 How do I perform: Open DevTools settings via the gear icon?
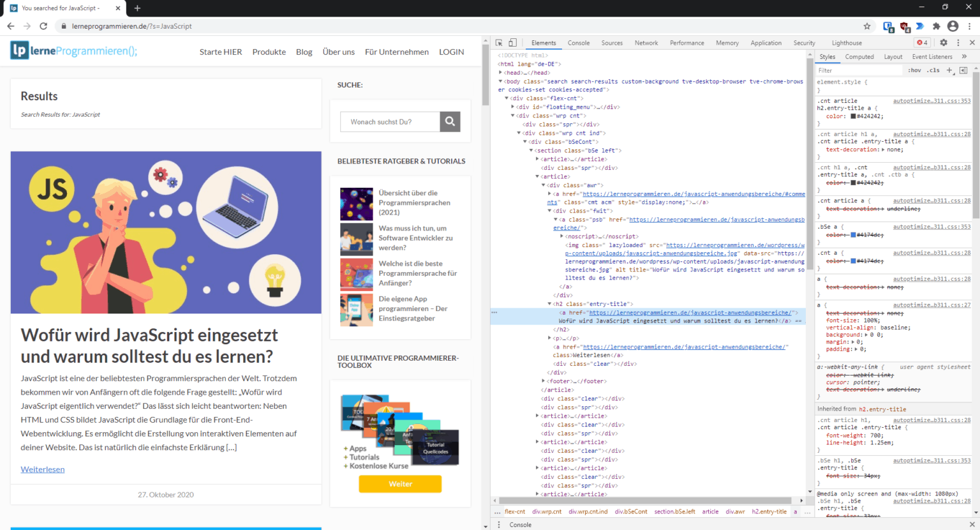(944, 42)
